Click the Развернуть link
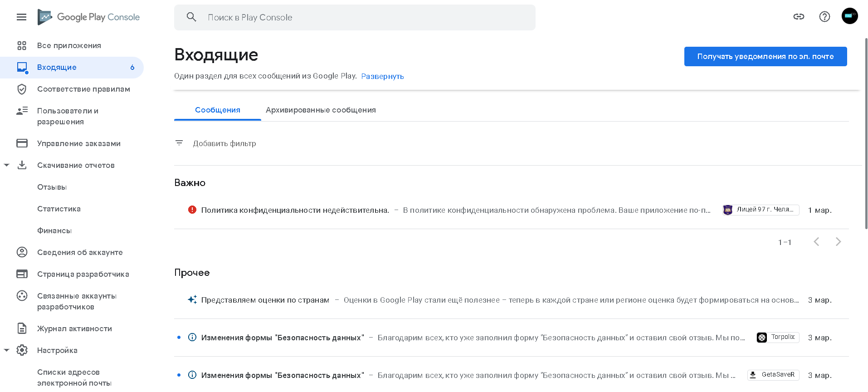868x392 pixels. click(x=382, y=76)
